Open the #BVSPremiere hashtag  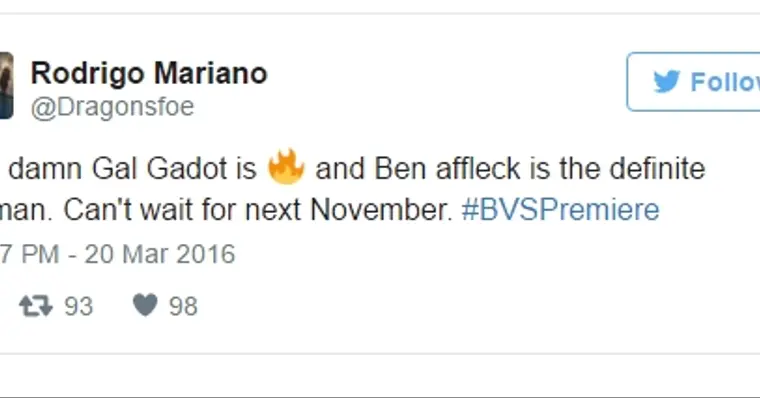tap(560, 210)
